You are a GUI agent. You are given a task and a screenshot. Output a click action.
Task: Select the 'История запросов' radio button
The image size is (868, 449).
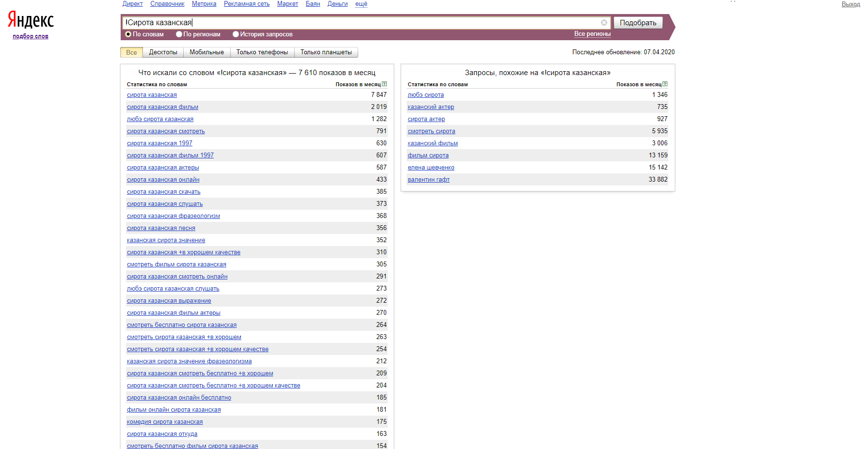pyautogui.click(x=236, y=34)
